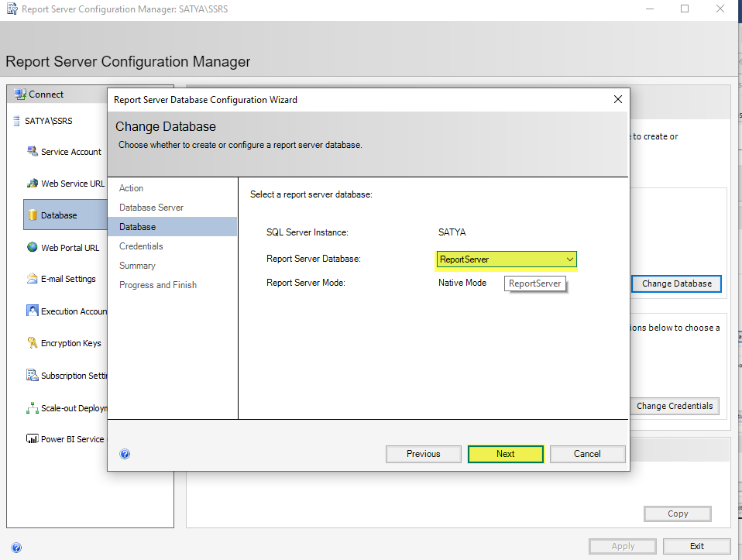Click the Change Database button
742x560 pixels.
(x=676, y=283)
